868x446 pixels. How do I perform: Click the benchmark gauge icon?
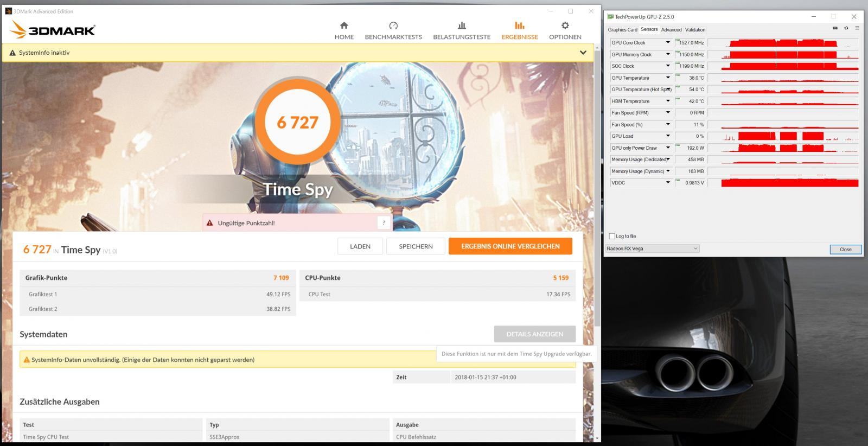(393, 26)
